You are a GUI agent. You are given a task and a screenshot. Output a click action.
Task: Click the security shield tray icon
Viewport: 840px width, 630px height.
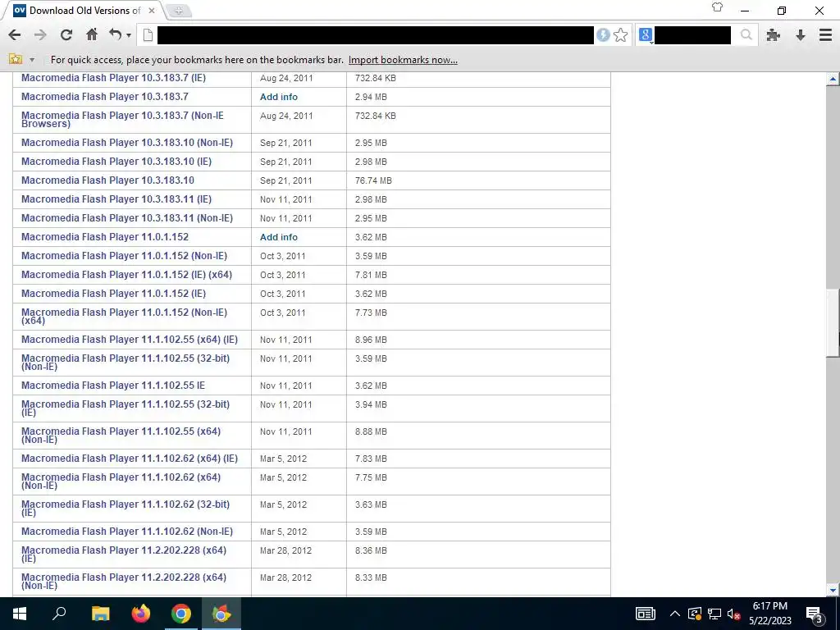click(695, 614)
